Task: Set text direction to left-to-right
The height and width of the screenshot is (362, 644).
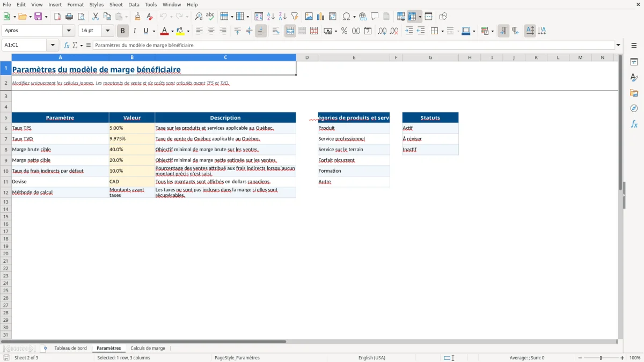Action: 503,31
